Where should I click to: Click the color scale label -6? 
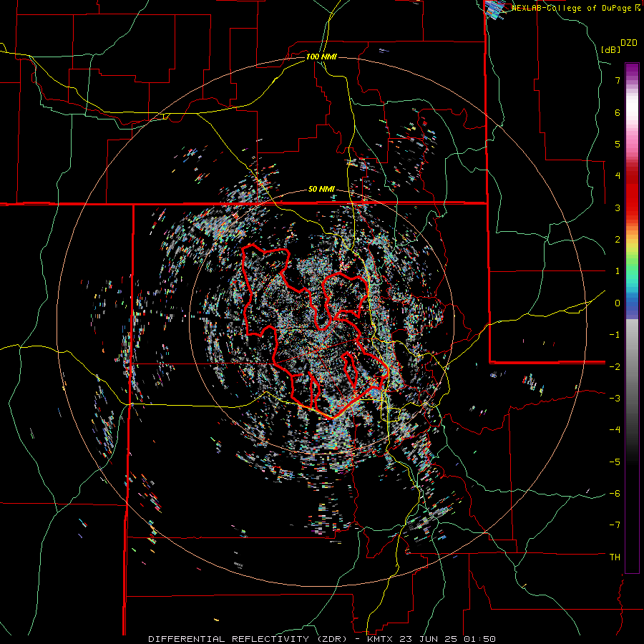point(615,493)
